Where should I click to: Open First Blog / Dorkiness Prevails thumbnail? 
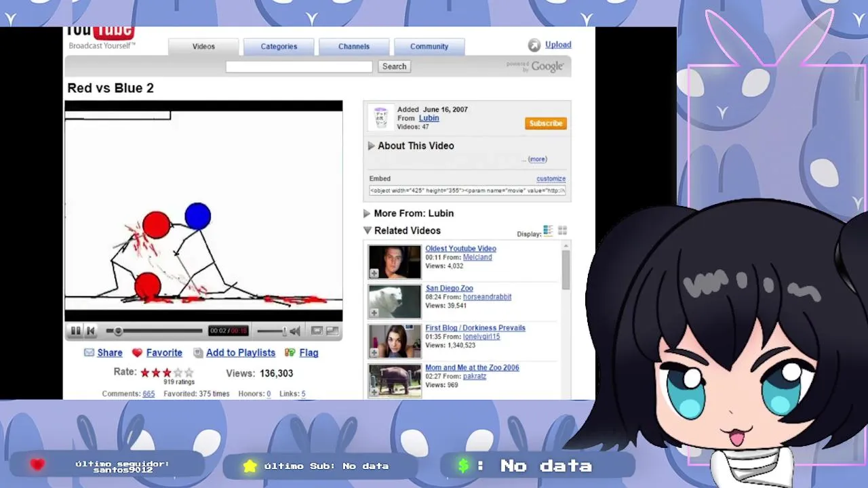pos(395,341)
